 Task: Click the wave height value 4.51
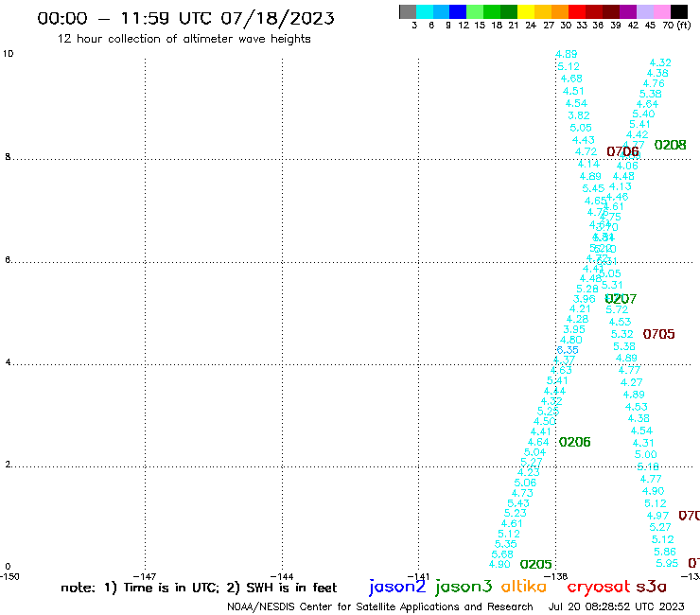coord(573,91)
